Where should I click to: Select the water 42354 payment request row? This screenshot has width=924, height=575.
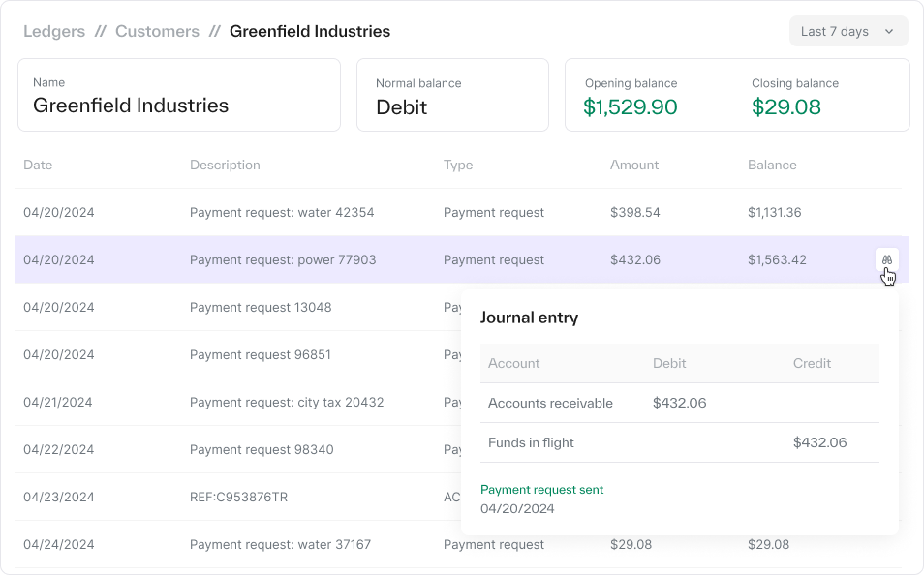[x=282, y=212]
